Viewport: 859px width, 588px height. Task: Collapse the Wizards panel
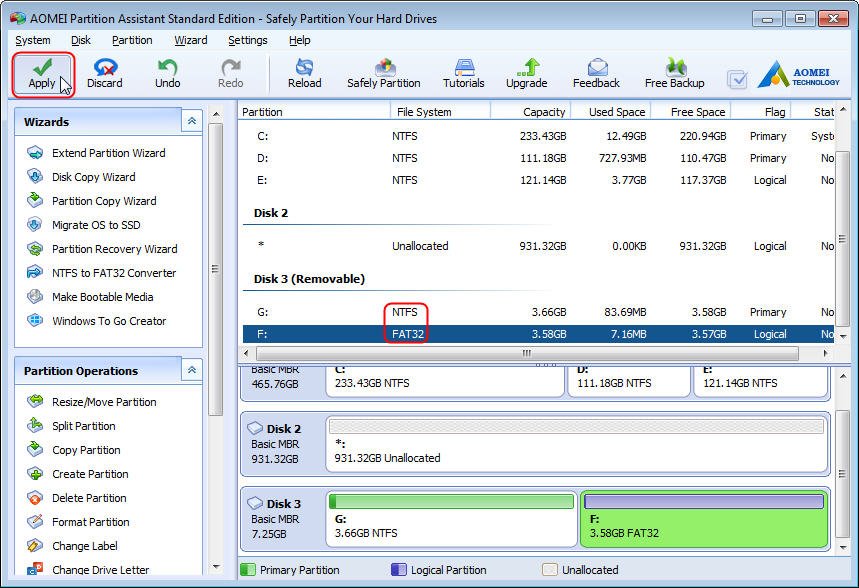click(192, 121)
